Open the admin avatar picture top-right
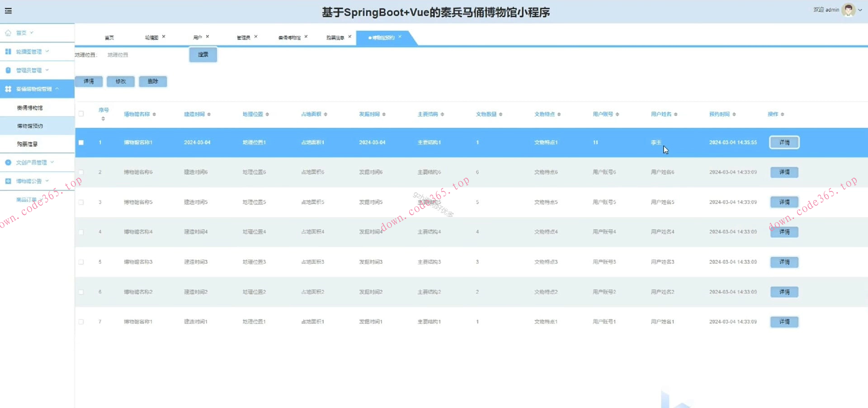The image size is (868, 408). [x=849, y=9]
